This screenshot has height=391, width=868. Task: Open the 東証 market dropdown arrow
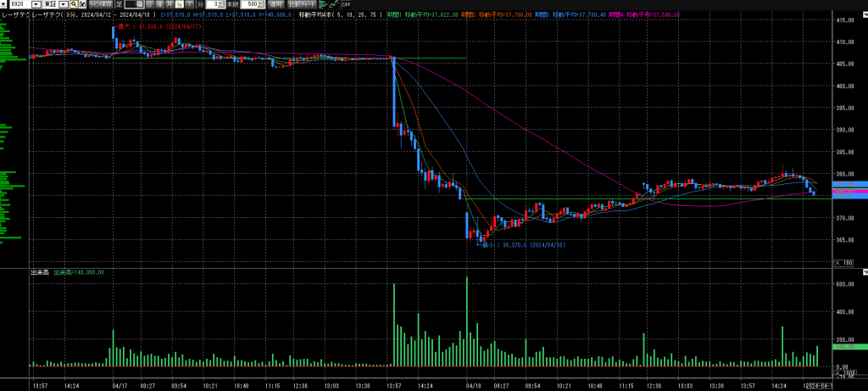[x=63, y=4]
